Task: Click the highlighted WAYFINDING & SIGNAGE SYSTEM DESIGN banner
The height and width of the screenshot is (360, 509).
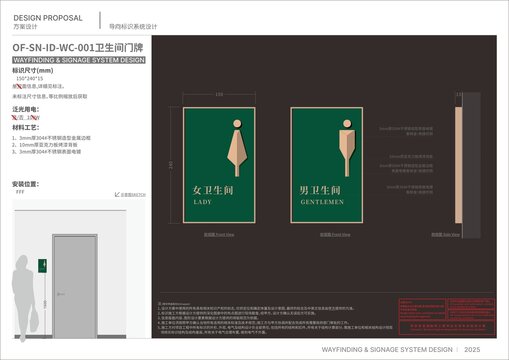Action: click(x=79, y=60)
